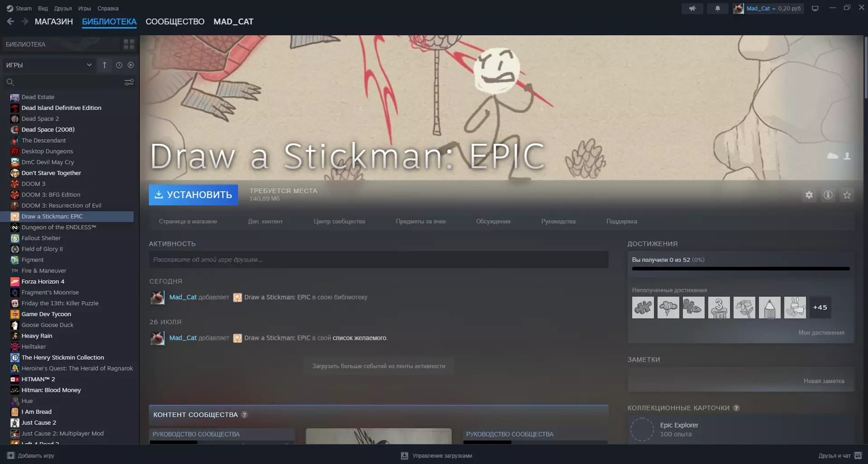Load more activity feed events
Image resolution: width=868 pixels, height=464 pixels.
[x=379, y=366]
